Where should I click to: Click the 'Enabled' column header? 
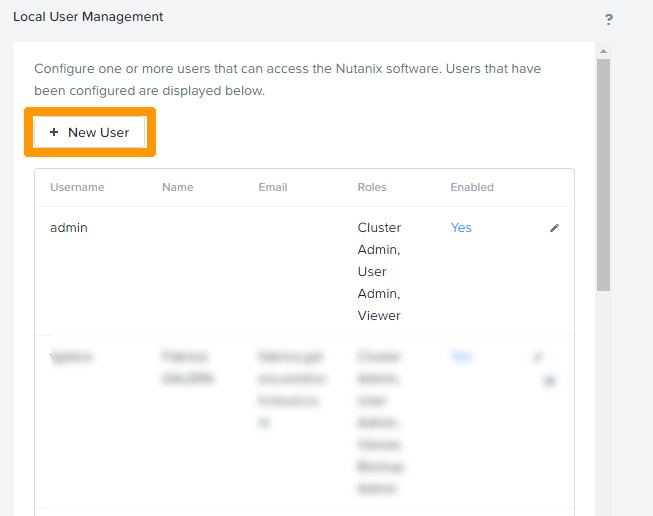pos(472,187)
